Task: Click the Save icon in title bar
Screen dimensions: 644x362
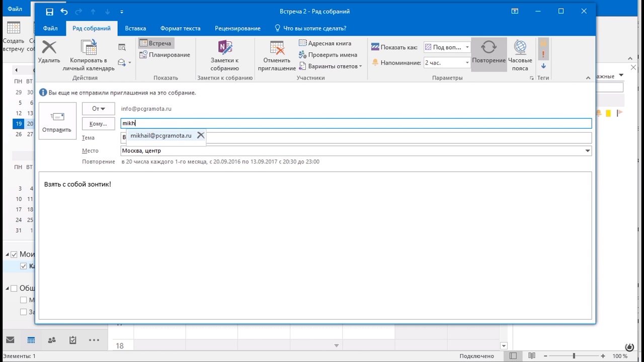Action: point(49,12)
